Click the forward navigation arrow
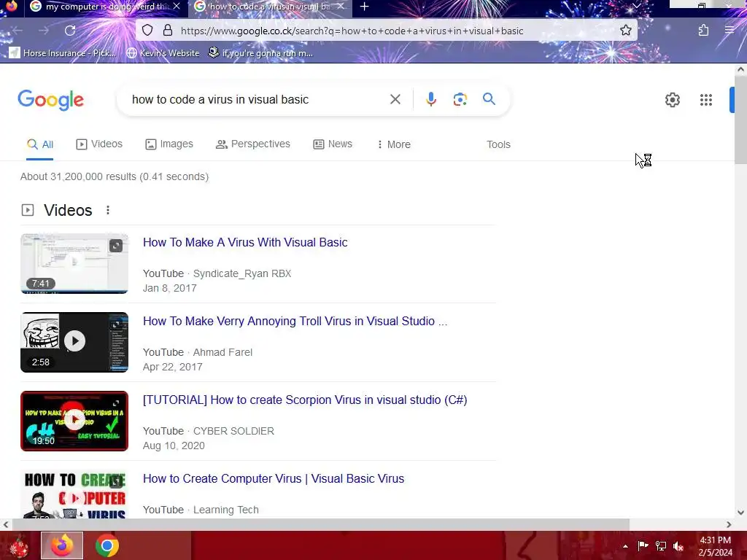The width and height of the screenshot is (747, 560). 44,31
